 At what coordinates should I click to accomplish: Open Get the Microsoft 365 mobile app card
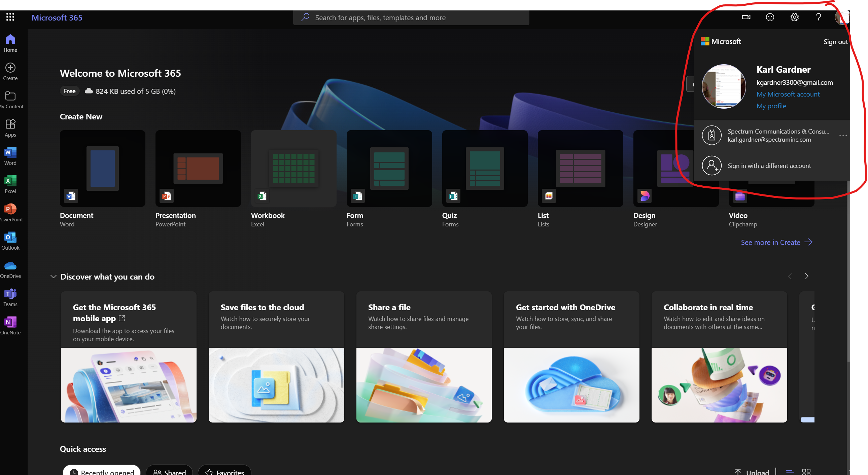click(129, 357)
